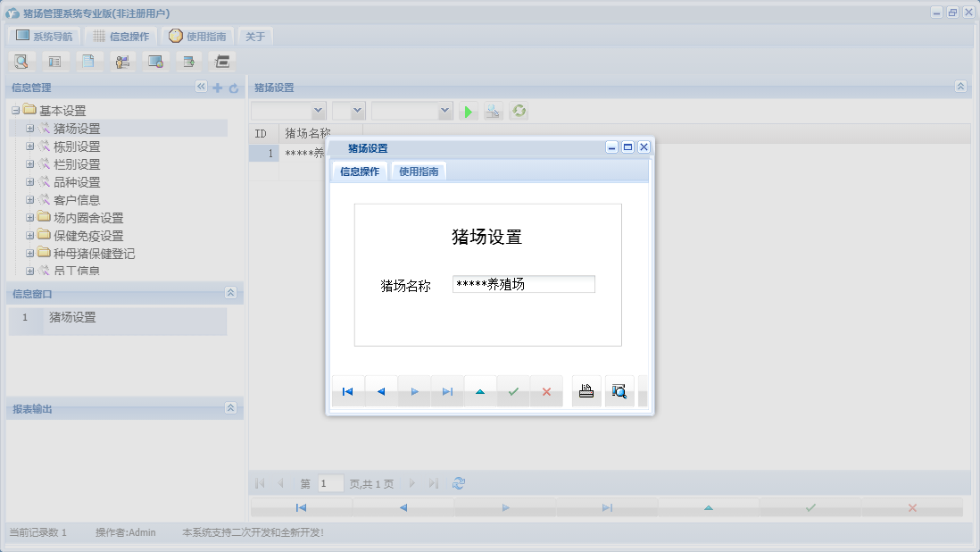Expand the 场内圈舍设置 folder
The width and height of the screenshot is (980, 552).
(x=30, y=217)
